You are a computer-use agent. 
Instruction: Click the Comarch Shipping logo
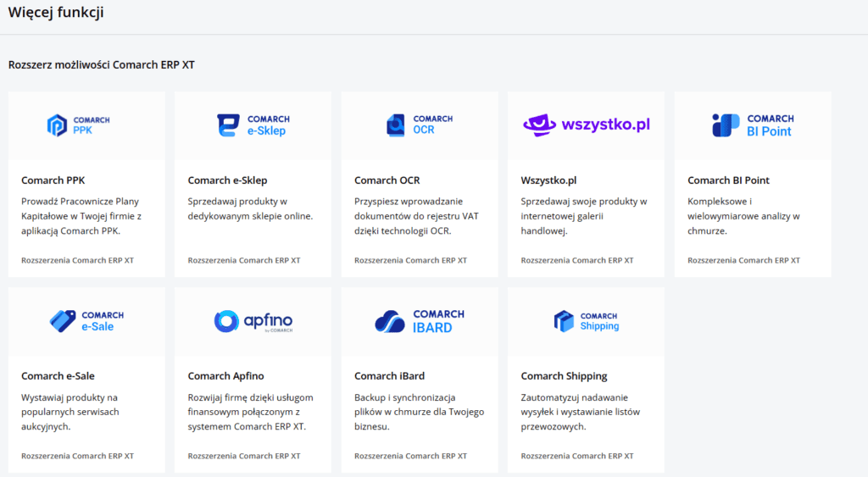(x=587, y=321)
